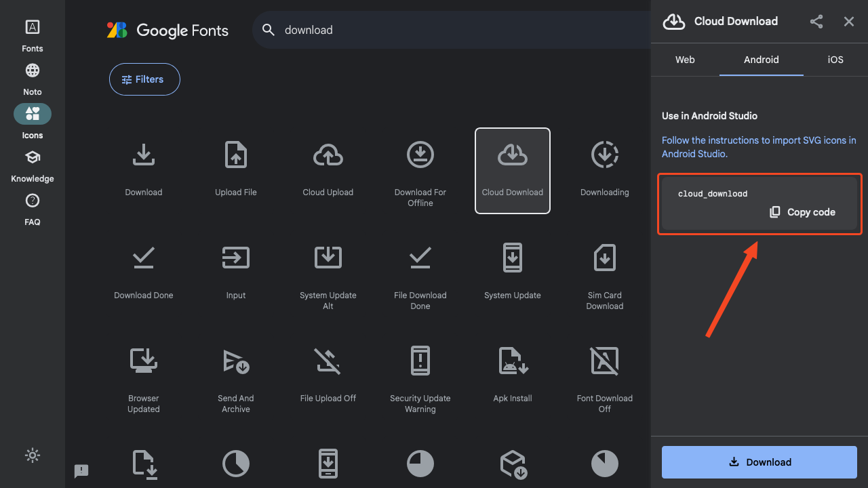Share the Cloud Download icon
The height and width of the screenshot is (488, 868).
pyautogui.click(x=816, y=22)
